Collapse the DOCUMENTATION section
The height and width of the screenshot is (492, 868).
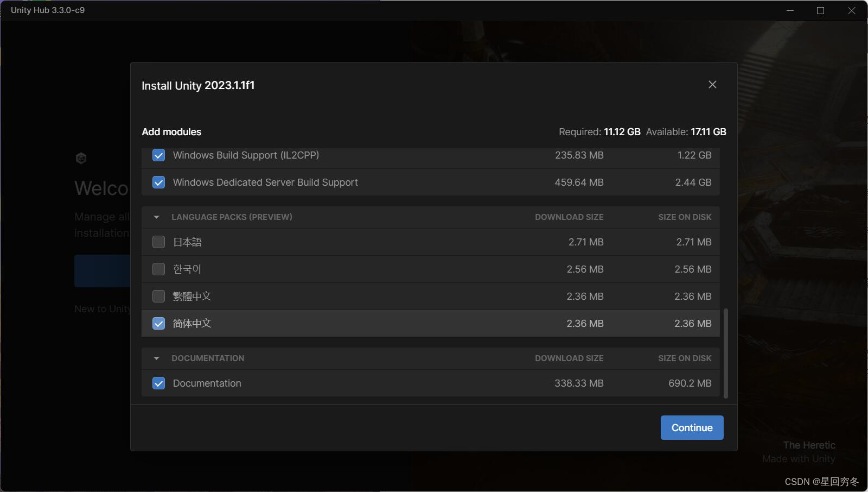(x=157, y=358)
